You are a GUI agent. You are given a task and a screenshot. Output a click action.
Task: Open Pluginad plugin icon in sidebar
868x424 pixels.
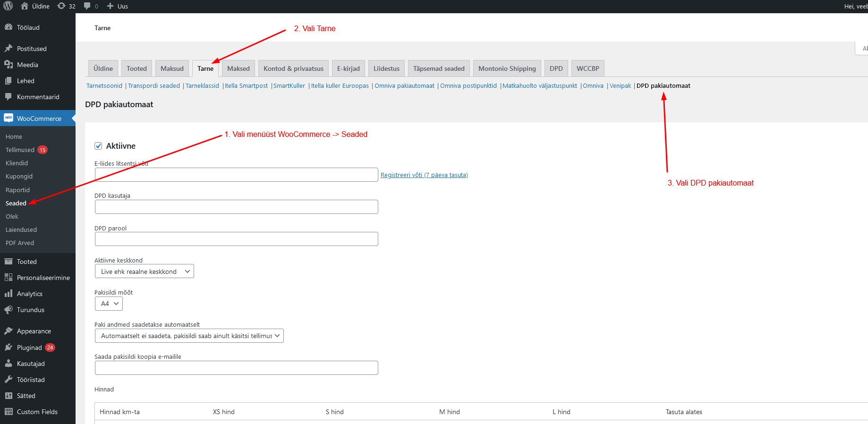coord(9,348)
